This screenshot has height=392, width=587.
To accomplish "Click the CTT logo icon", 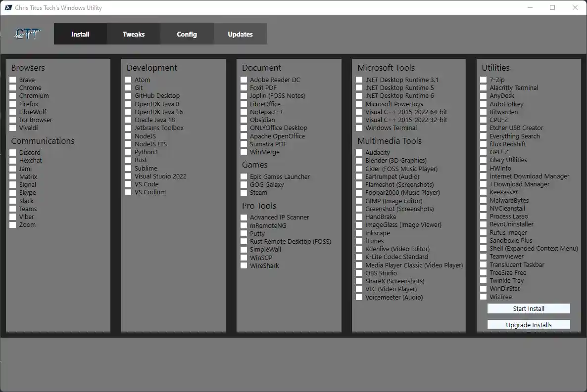I will tap(28, 34).
